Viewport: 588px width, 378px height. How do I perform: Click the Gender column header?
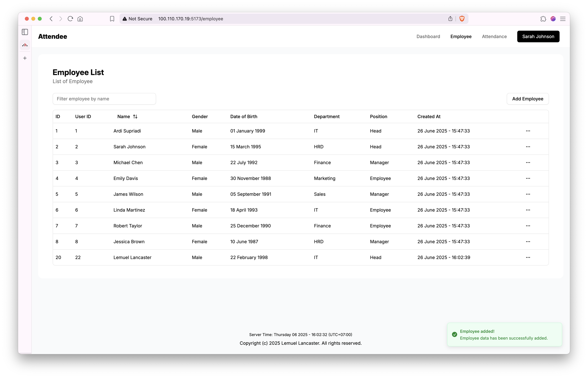(200, 117)
